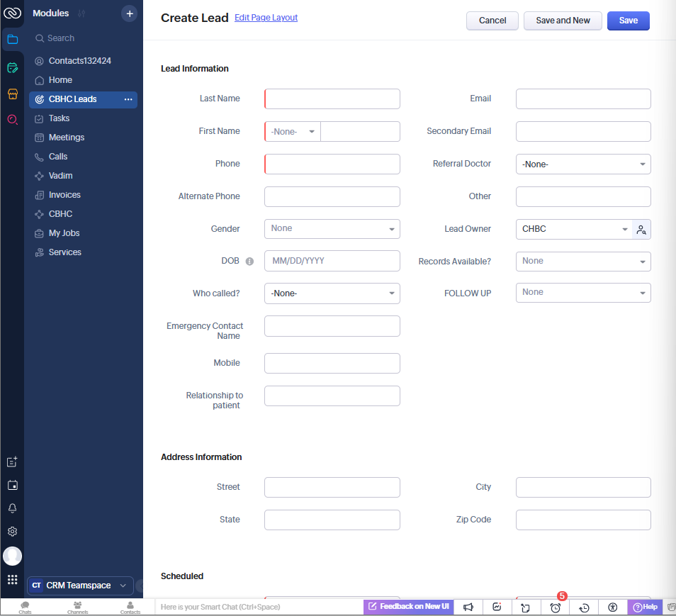This screenshot has width=676, height=616.
Task: Open the Modules folder icon in left rail
Action: pos(13,39)
